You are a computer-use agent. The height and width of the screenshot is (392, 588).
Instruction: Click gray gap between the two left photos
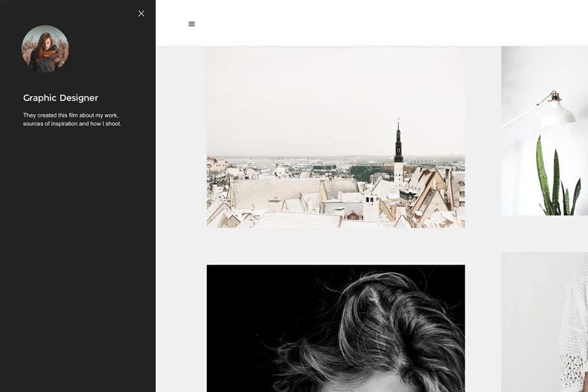[x=335, y=246]
